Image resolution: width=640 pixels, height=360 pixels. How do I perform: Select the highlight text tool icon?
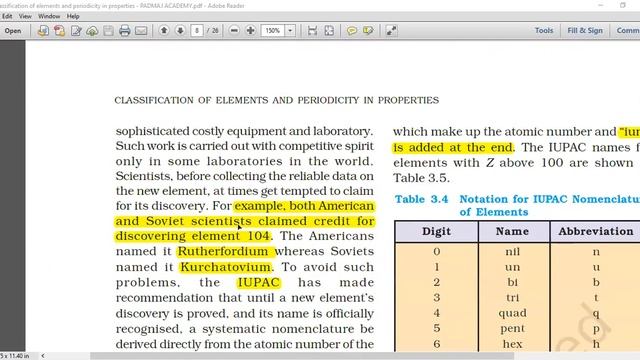tap(368, 31)
